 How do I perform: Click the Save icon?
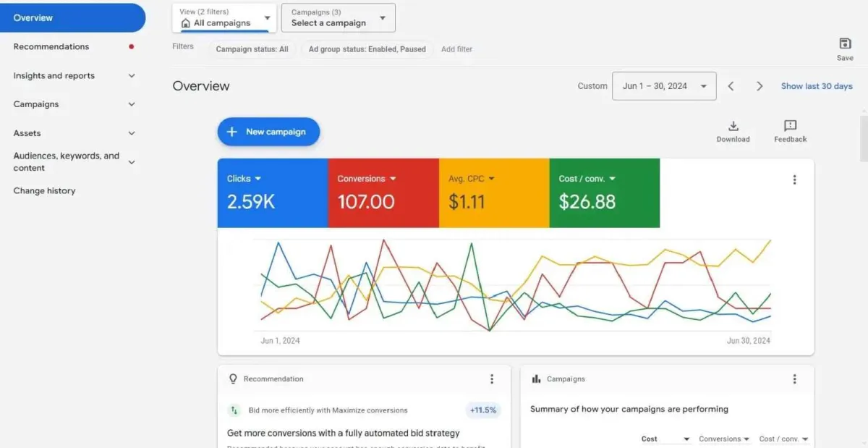(x=845, y=44)
